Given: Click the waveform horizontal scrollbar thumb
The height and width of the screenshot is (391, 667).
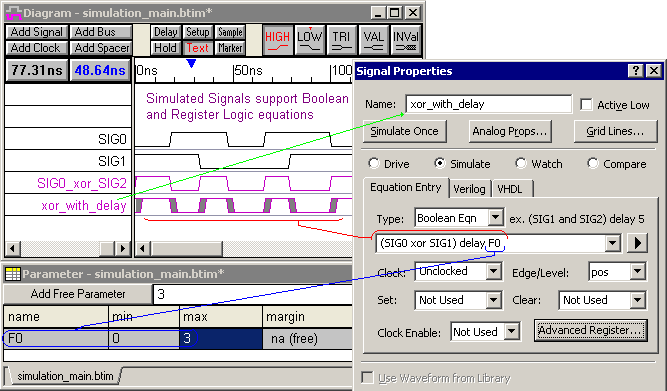Looking at the screenshot, I should point(187,248).
